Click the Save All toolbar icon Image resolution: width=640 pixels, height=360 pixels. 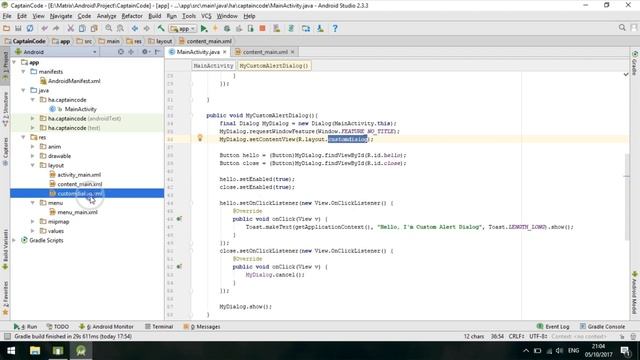18,29
